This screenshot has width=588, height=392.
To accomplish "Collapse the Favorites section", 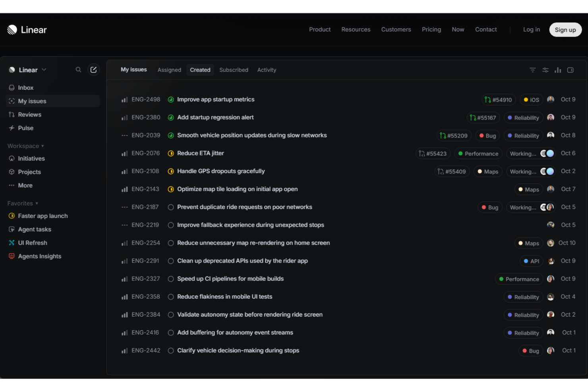I will [23, 203].
